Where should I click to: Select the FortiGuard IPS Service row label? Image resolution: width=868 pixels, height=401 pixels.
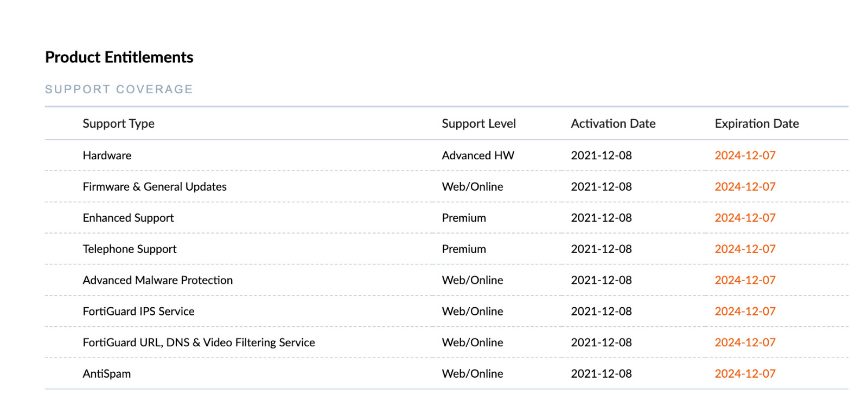point(139,312)
